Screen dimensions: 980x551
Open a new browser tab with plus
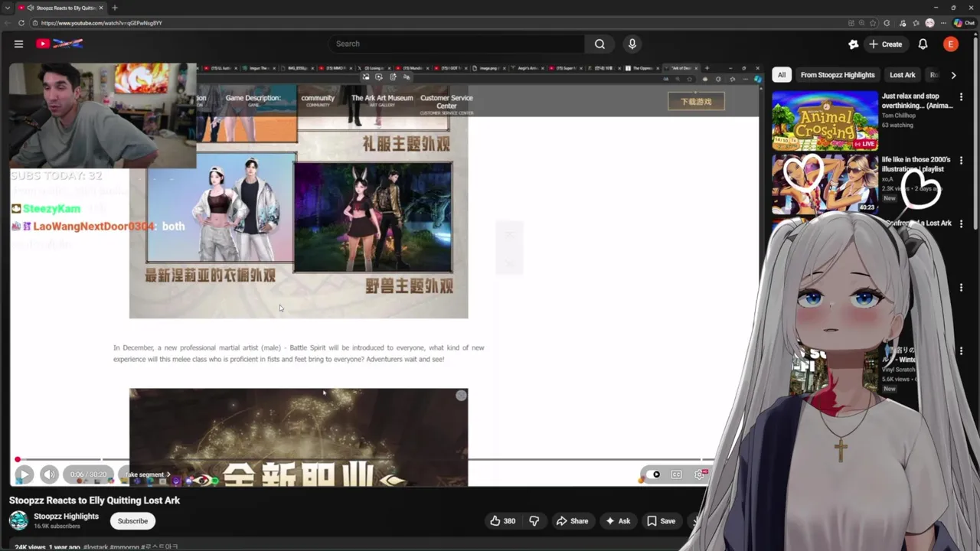click(115, 8)
